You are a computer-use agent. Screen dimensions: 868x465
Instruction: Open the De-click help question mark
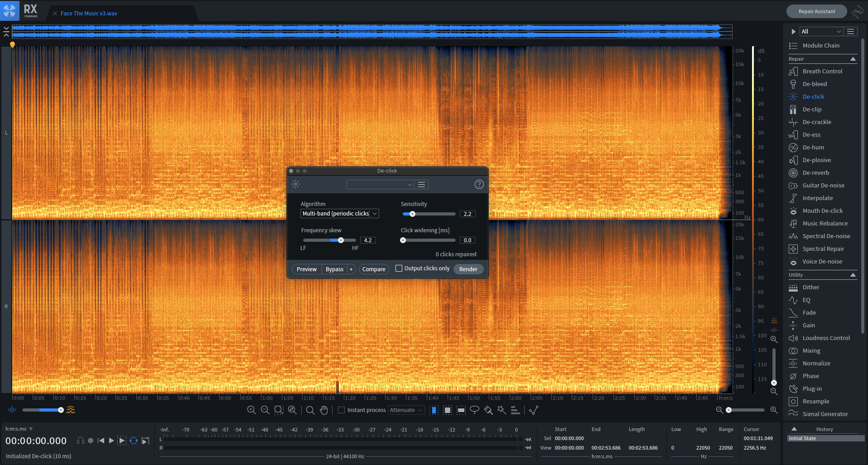[x=479, y=184]
